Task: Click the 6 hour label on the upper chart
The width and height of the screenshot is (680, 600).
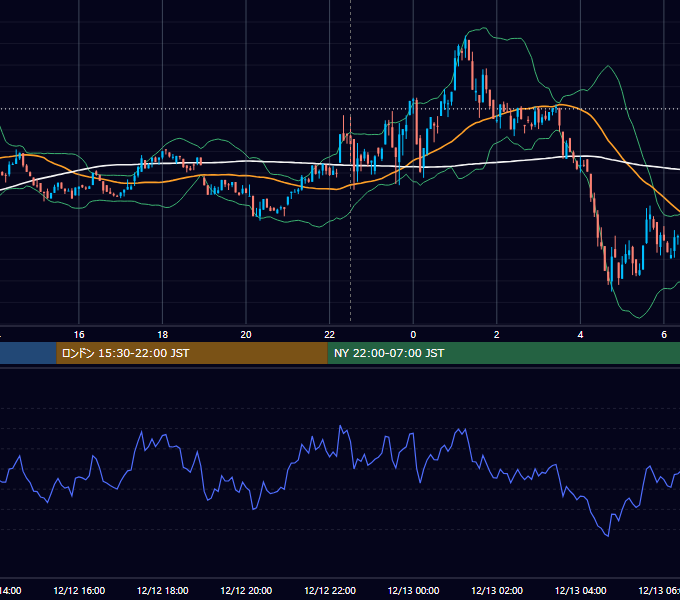Action: pos(664,335)
